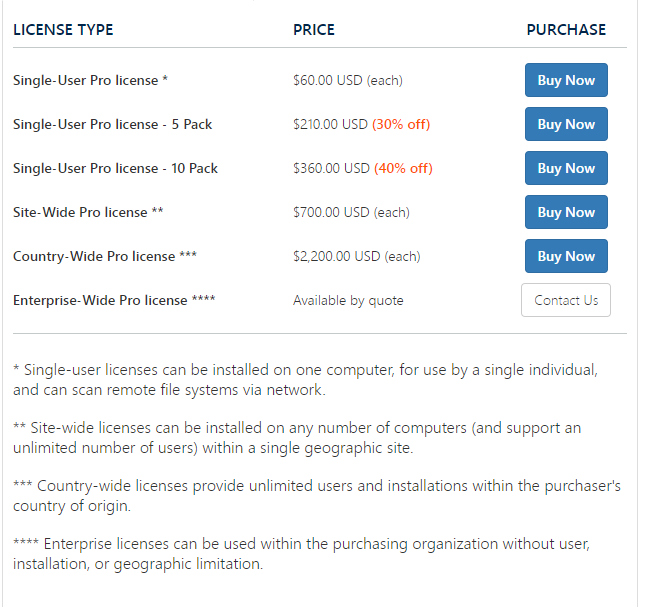Click the PURCHASE column header
This screenshot has height=607, width=650.
[566, 30]
